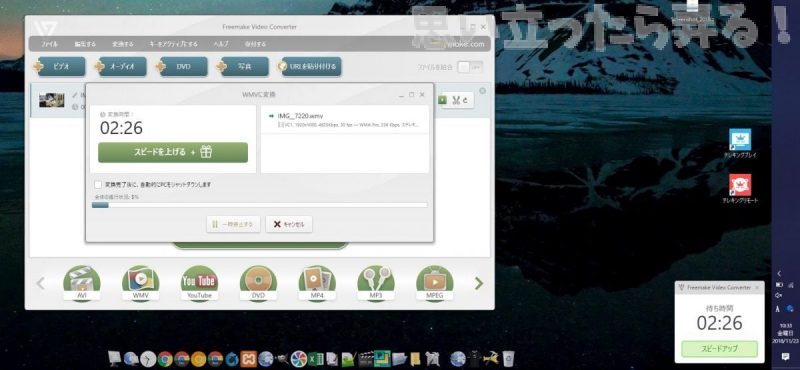Open the 寄付する menu
The image size is (800, 370).
point(255,44)
